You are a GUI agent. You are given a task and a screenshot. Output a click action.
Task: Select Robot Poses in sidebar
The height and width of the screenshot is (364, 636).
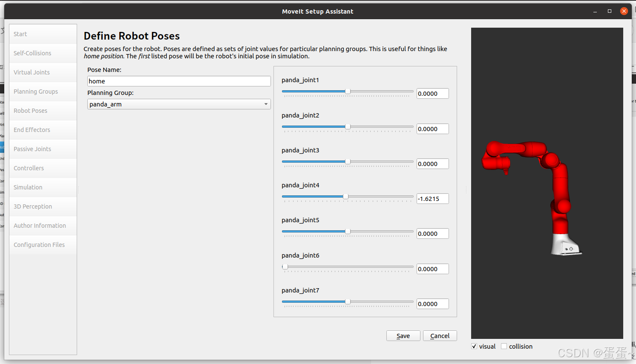pos(43,111)
